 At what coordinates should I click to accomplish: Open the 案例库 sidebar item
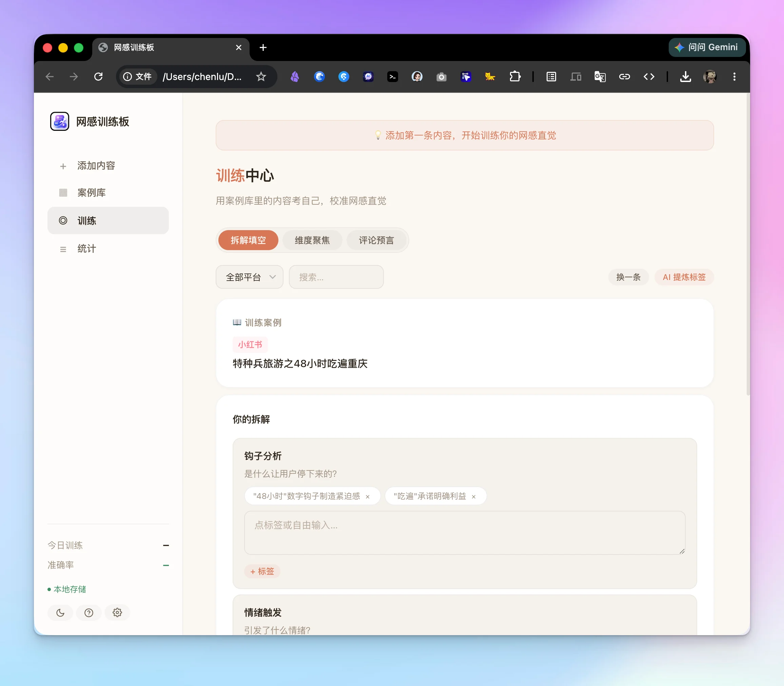[108, 193]
